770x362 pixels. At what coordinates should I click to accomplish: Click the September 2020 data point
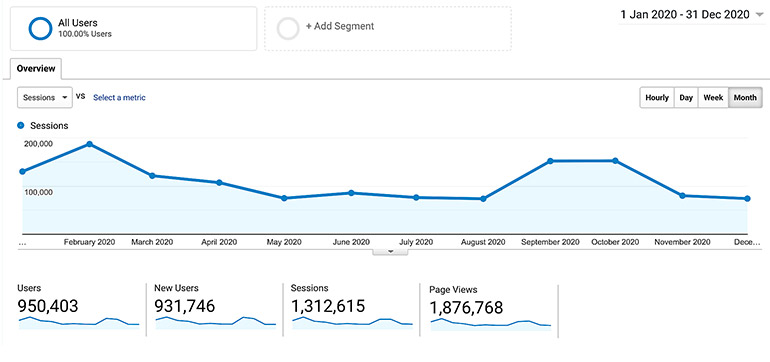(550, 161)
